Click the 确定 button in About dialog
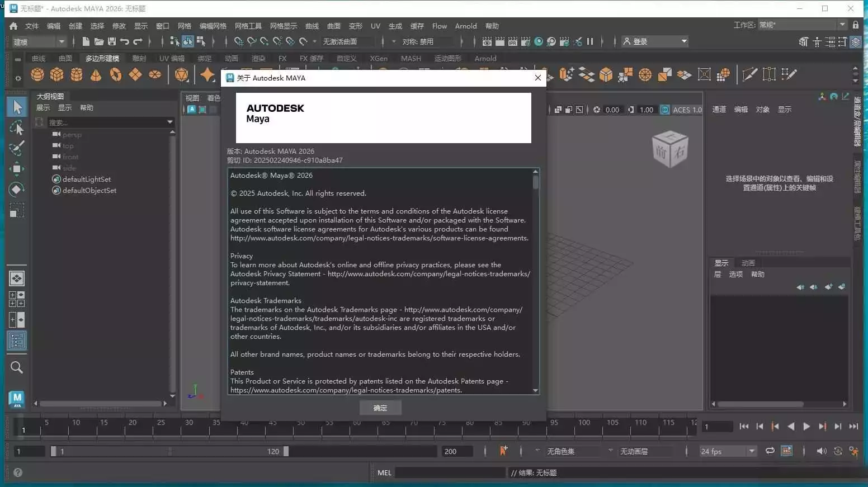This screenshot has height=487, width=868. (x=380, y=408)
